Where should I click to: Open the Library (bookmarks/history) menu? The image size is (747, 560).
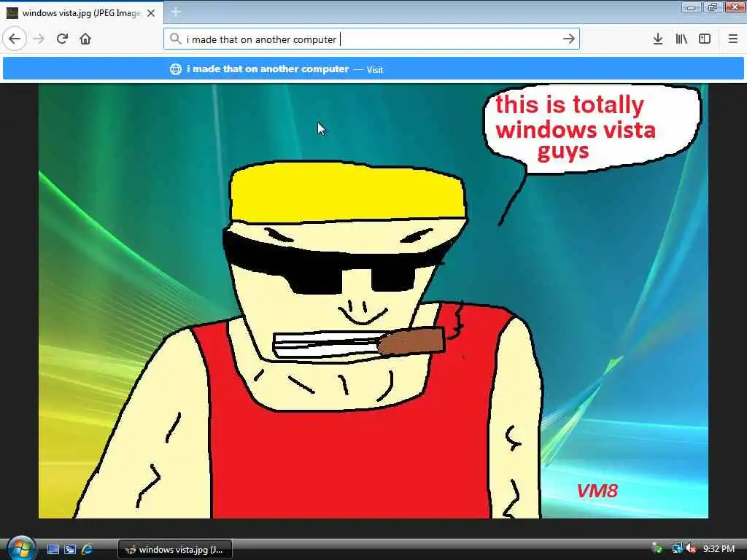[681, 39]
